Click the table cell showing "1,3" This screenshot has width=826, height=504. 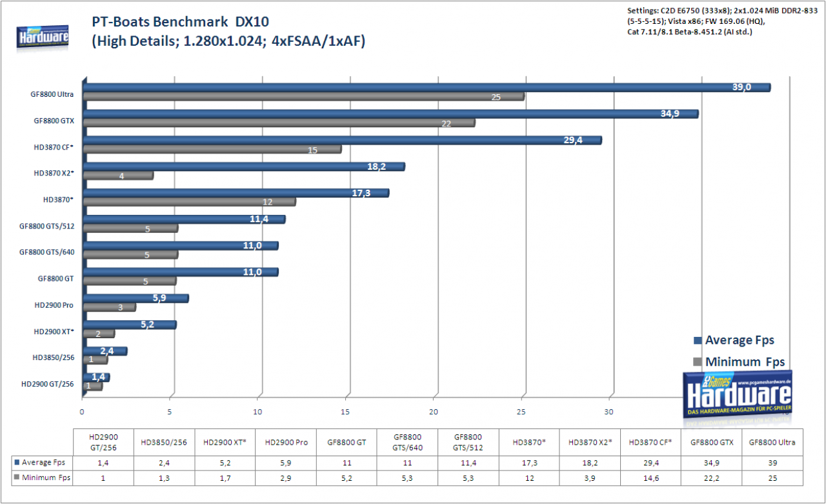tap(165, 478)
